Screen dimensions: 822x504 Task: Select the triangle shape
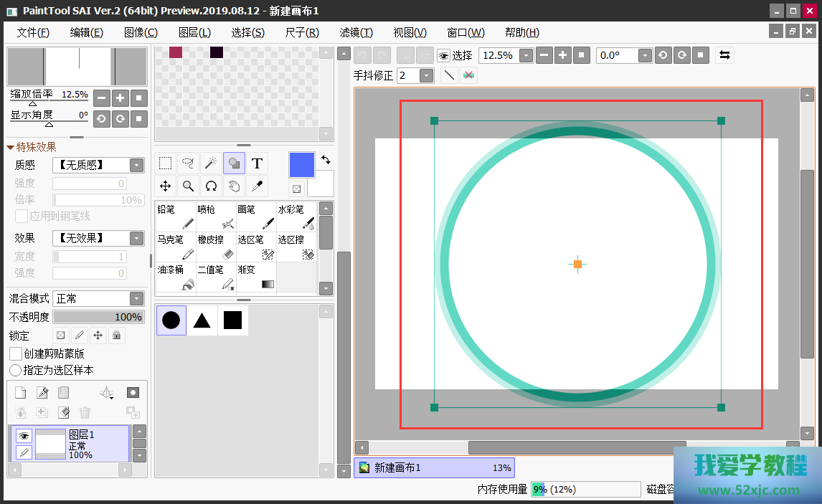coord(202,320)
